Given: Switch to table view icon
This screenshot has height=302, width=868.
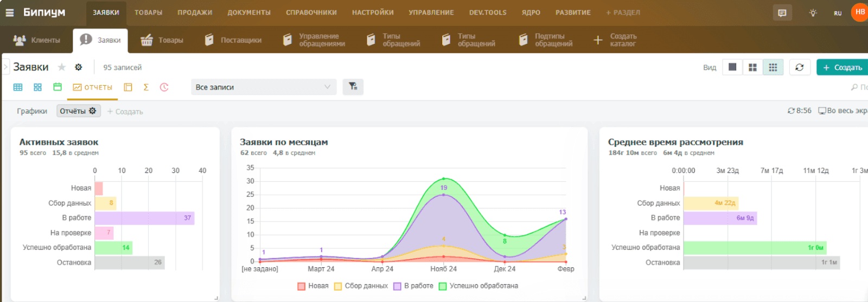Looking at the screenshot, I should pyautogui.click(x=18, y=87).
